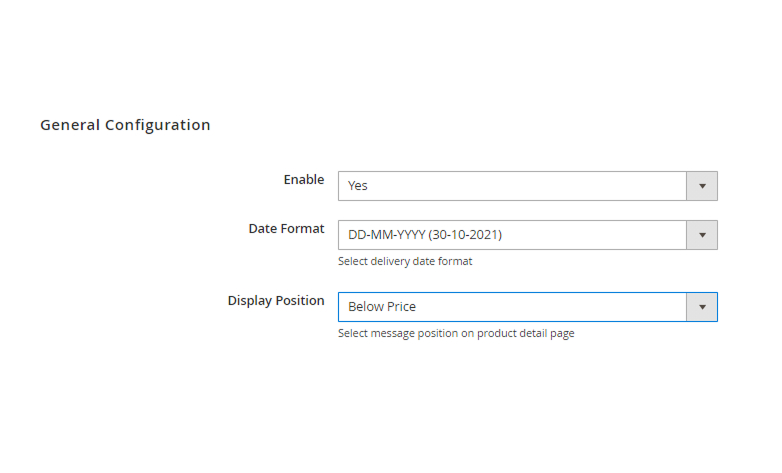Click the 'Select message position' hint text
Screen dimensions: 782x473
click(456, 334)
